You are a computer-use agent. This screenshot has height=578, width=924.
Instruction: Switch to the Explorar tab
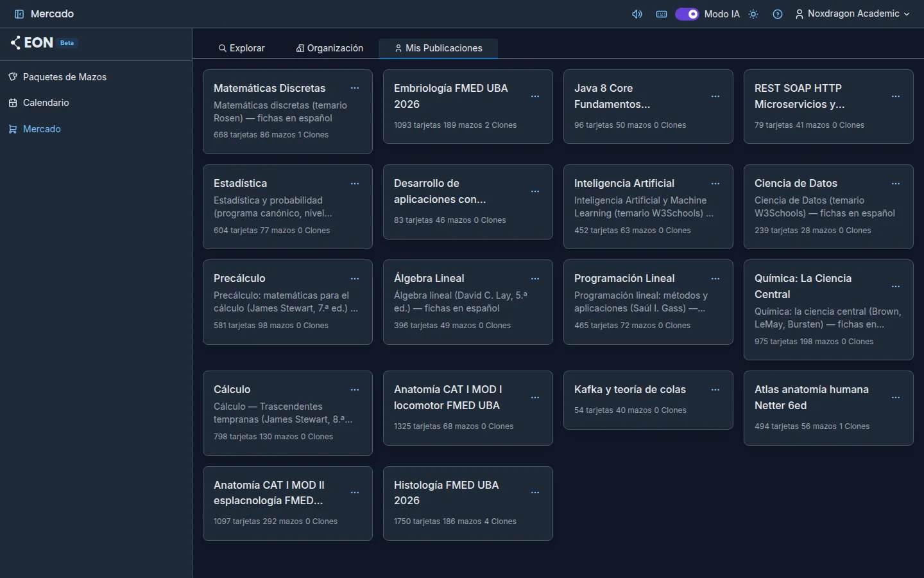241,48
